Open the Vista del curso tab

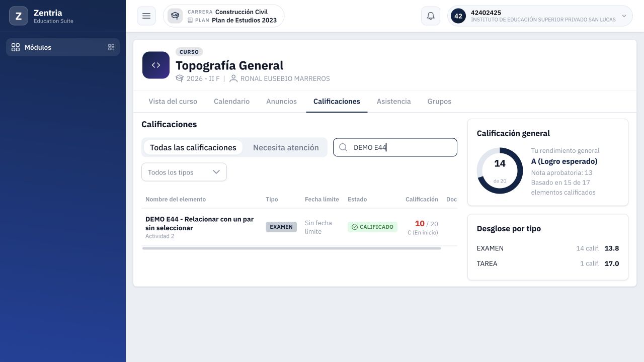tap(173, 101)
